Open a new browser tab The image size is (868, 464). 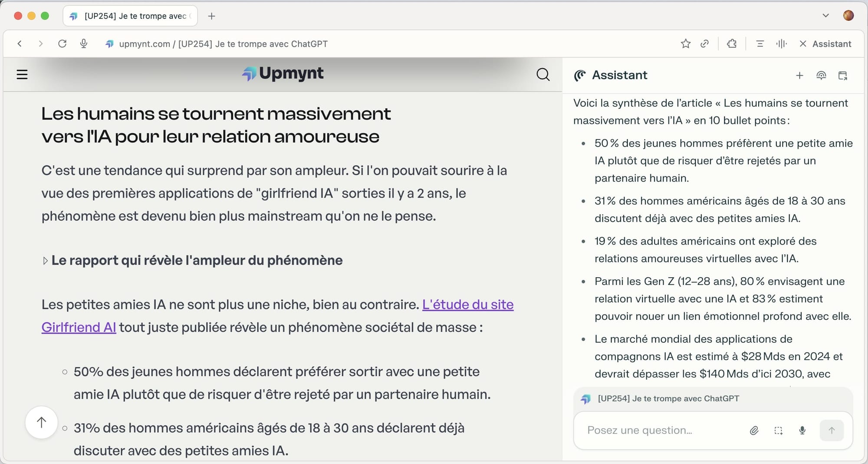(211, 16)
